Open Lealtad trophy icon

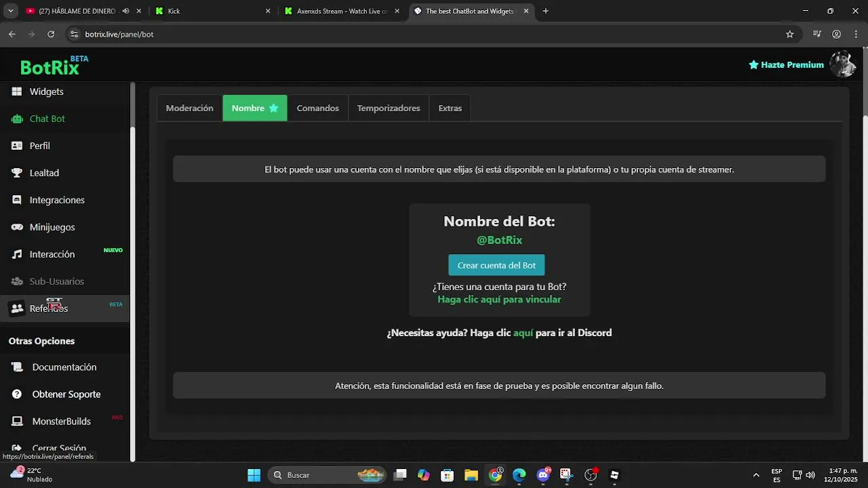[17, 173]
